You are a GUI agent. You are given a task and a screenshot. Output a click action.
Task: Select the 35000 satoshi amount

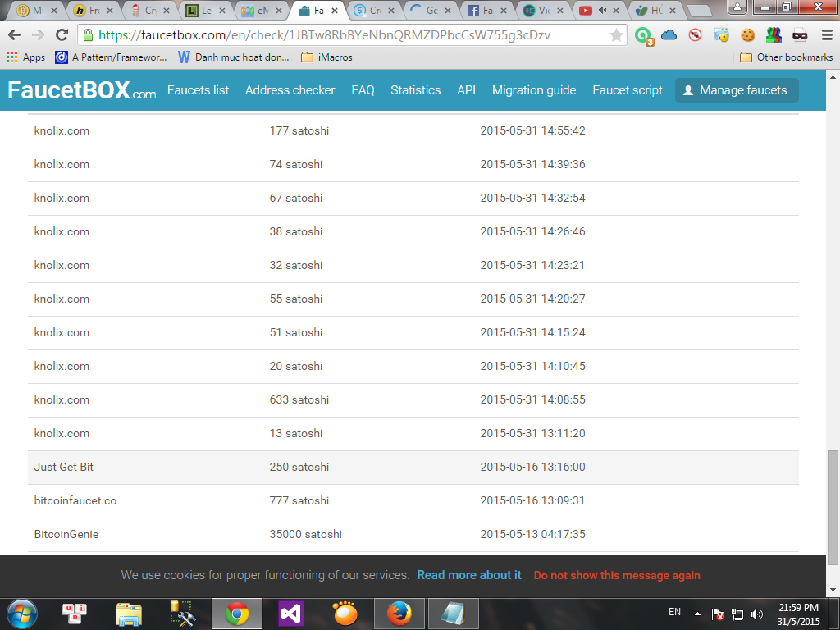(x=305, y=534)
